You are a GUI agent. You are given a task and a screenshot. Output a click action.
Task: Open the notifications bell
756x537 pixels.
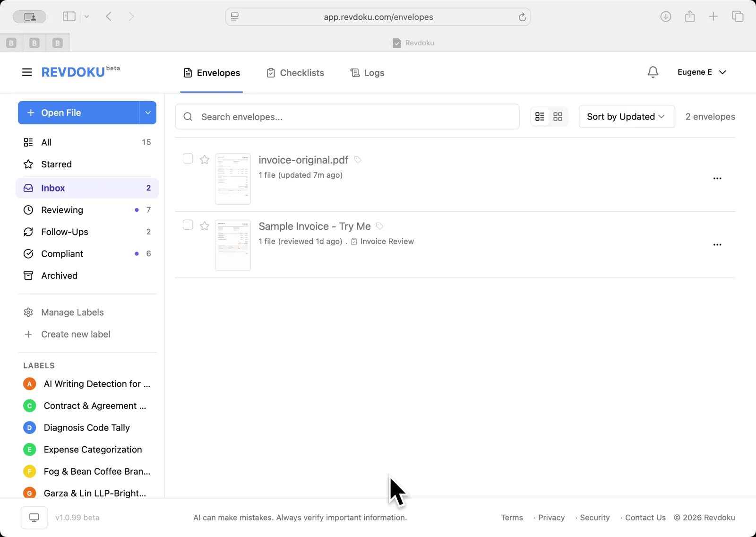[653, 72]
